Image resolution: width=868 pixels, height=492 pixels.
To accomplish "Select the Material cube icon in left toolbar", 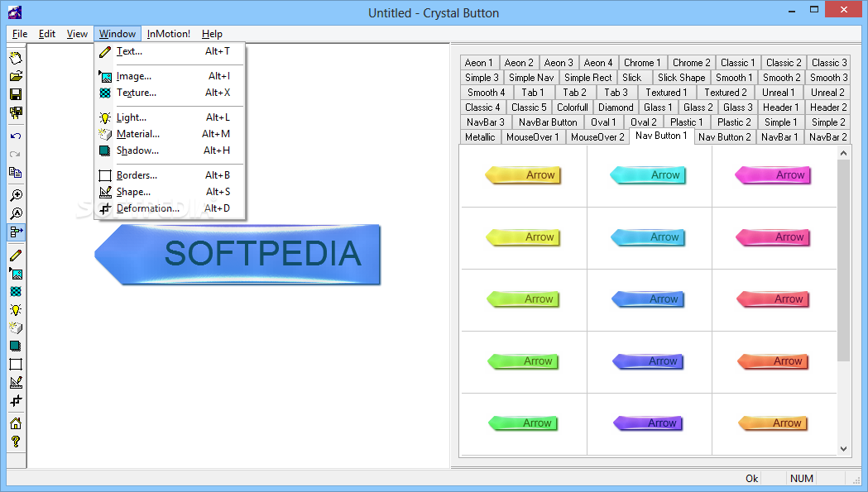I will 16,328.
